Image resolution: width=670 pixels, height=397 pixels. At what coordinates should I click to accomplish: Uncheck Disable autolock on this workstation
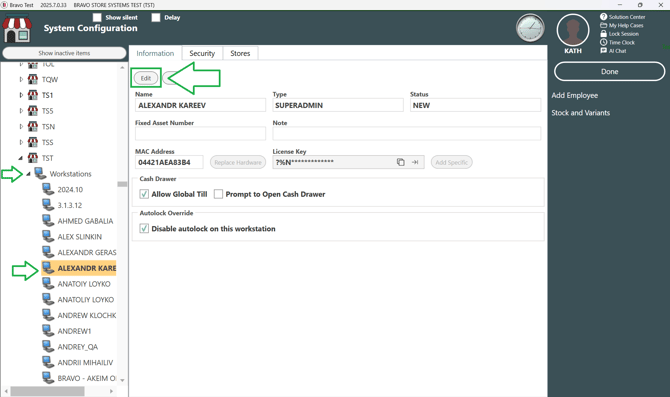pos(144,229)
